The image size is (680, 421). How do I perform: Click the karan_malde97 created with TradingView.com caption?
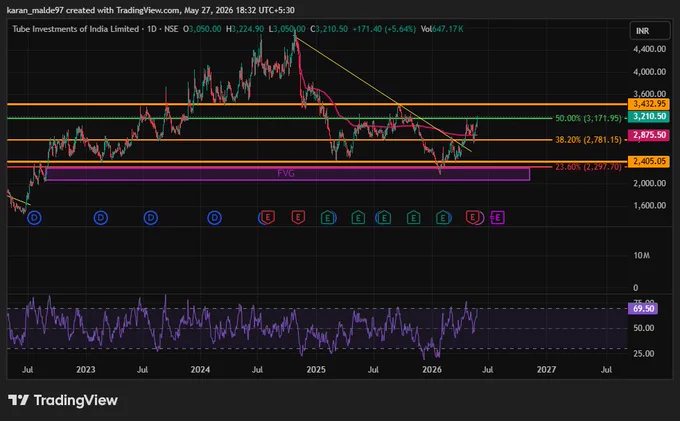pyautogui.click(x=150, y=10)
